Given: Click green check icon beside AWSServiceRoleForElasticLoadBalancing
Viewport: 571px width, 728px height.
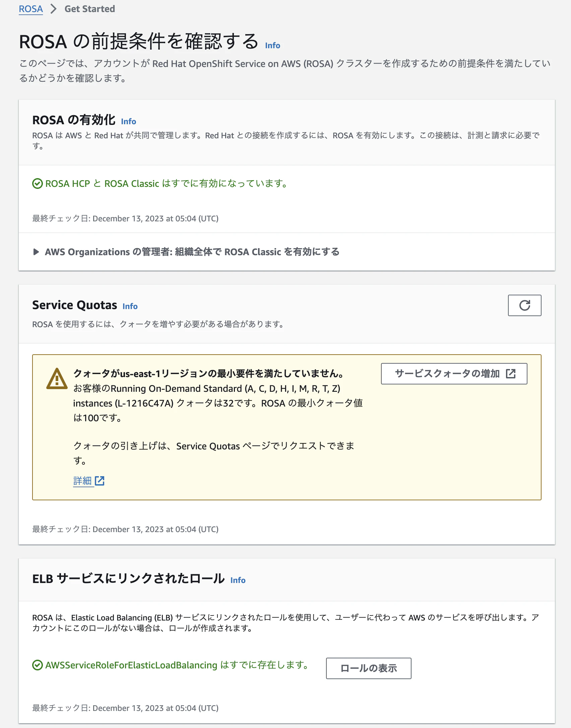Looking at the screenshot, I should click(x=37, y=665).
